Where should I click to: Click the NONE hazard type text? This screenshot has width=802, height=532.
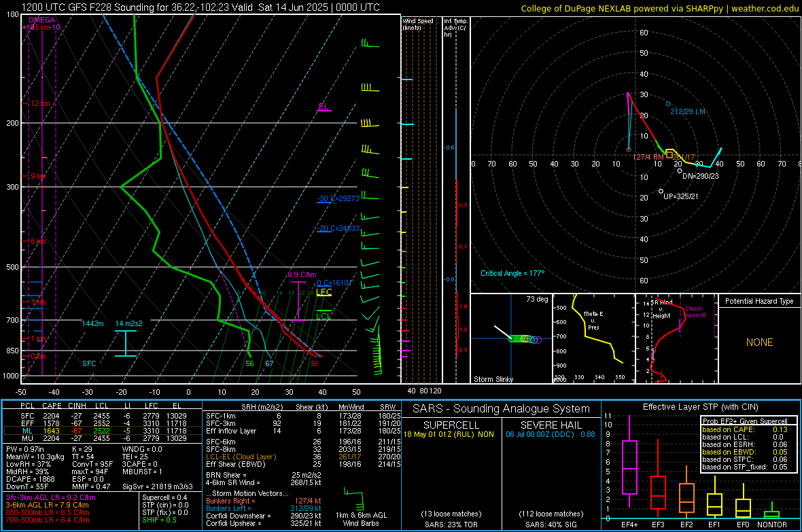click(x=759, y=342)
